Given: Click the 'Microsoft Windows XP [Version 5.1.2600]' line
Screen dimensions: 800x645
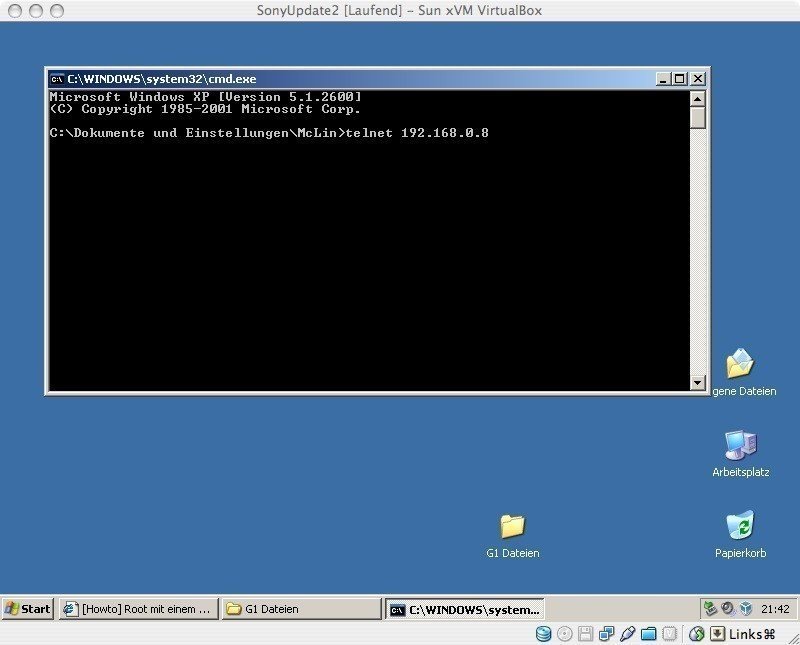Looking at the screenshot, I should click(206, 97).
